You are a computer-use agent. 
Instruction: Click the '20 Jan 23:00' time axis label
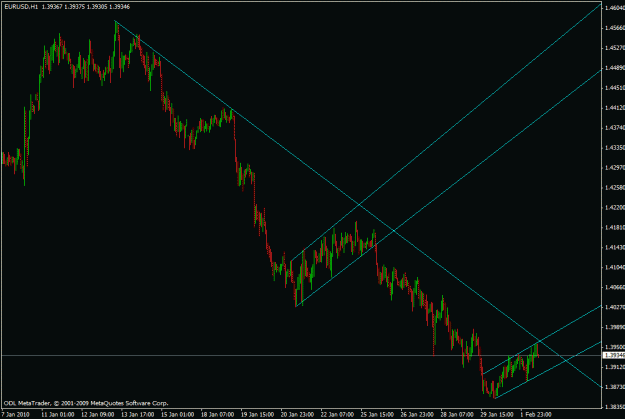click(x=297, y=415)
